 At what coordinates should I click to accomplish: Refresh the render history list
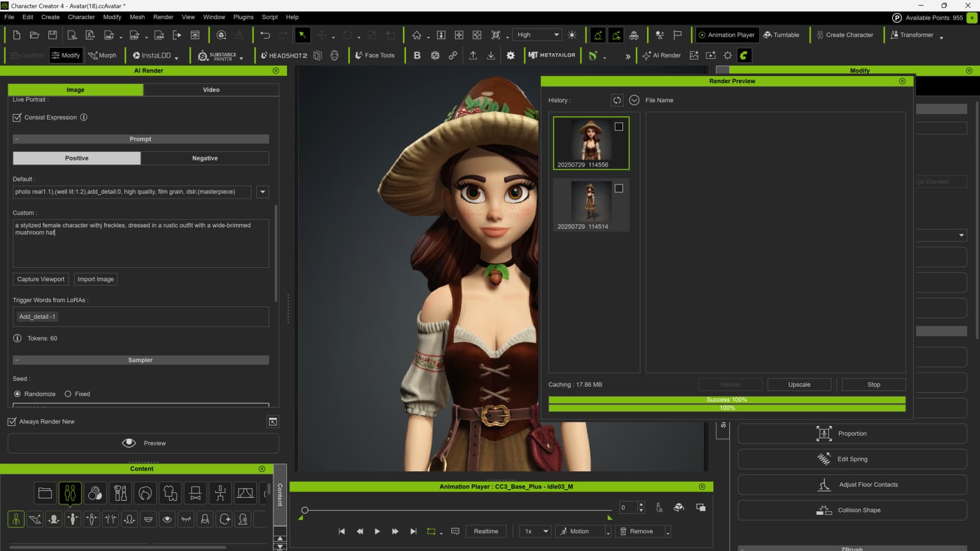[x=617, y=100]
